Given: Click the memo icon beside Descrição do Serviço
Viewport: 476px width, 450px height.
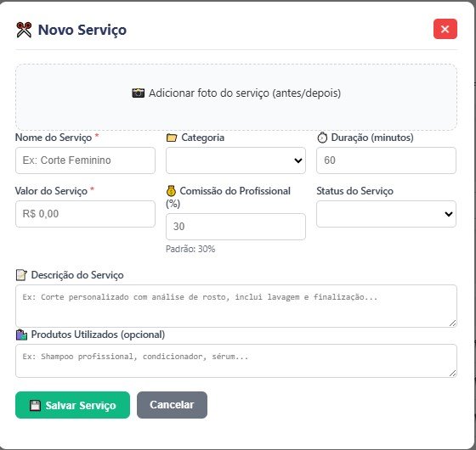Looking at the screenshot, I should [21, 275].
